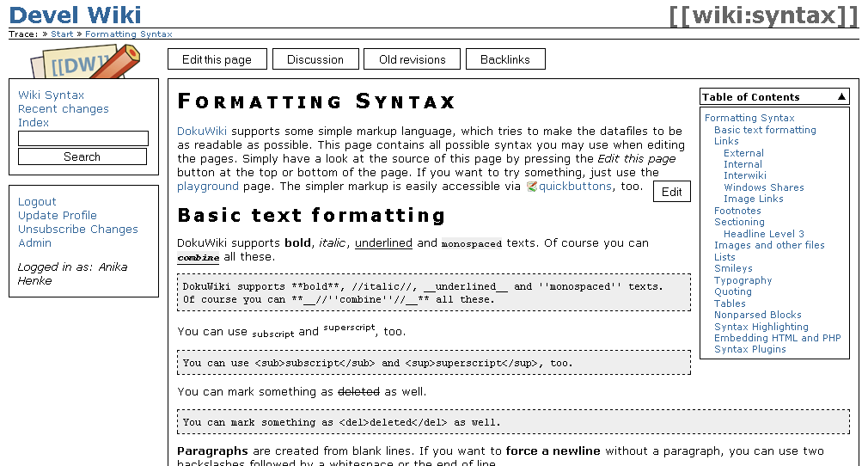Jump to Images and other files
This screenshot has width=868, height=466.
point(769,245)
